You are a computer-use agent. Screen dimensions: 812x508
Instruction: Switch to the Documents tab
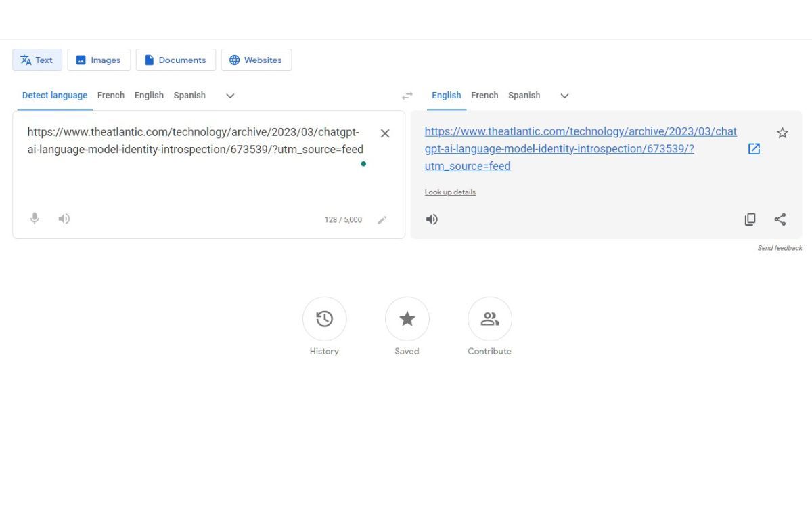(x=175, y=60)
